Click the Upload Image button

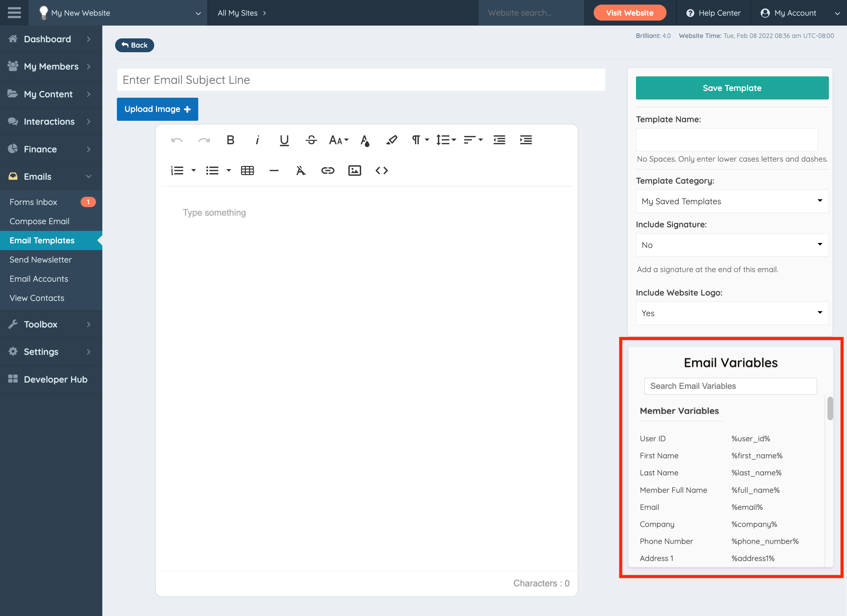click(157, 109)
